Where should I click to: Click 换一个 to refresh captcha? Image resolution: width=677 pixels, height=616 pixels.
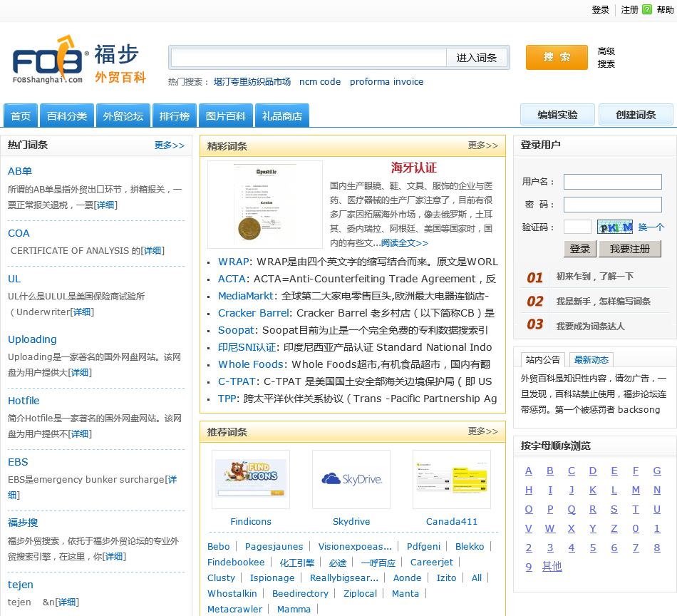(x=651, y=227)
